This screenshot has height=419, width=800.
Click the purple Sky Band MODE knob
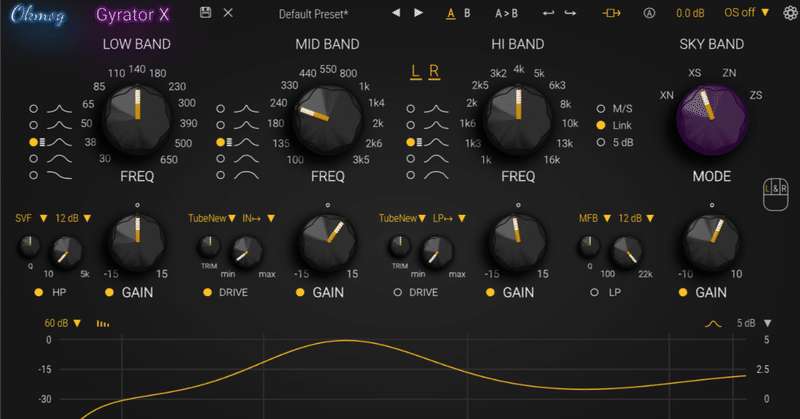pyautogui.click(x=712, y=119)
